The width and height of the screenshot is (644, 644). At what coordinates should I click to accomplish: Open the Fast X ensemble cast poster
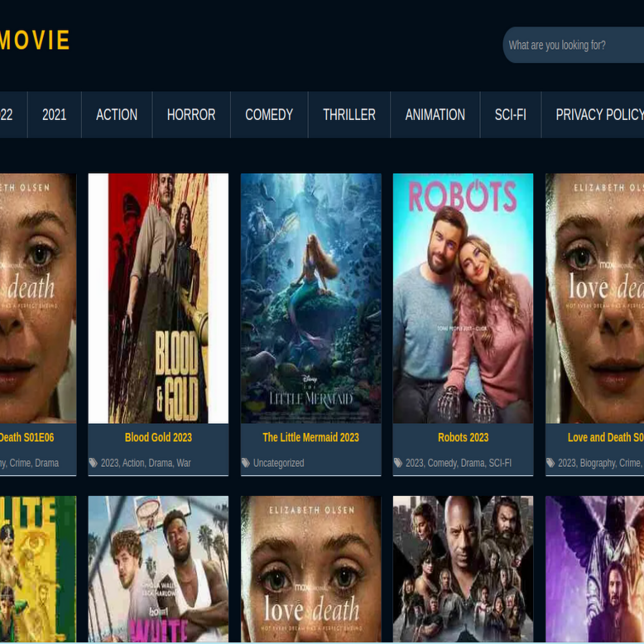463,569
